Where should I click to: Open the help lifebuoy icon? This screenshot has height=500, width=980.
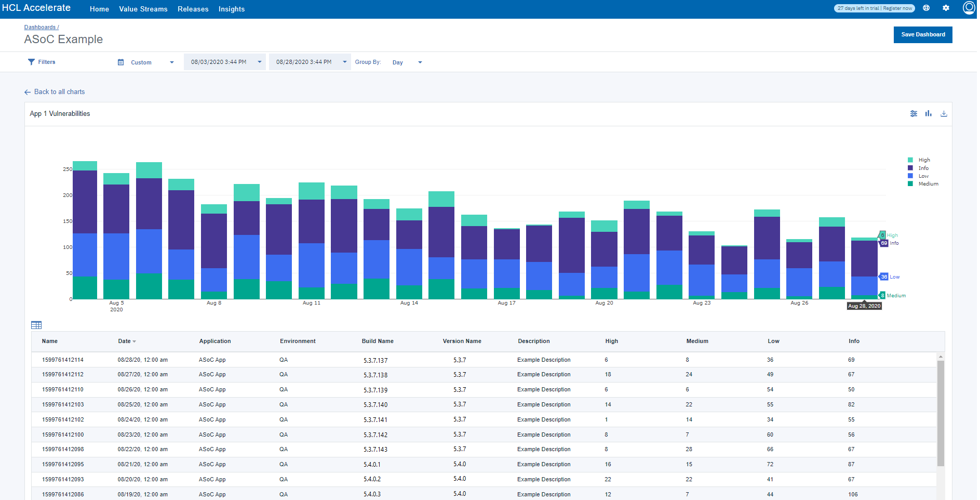point(926,8)
